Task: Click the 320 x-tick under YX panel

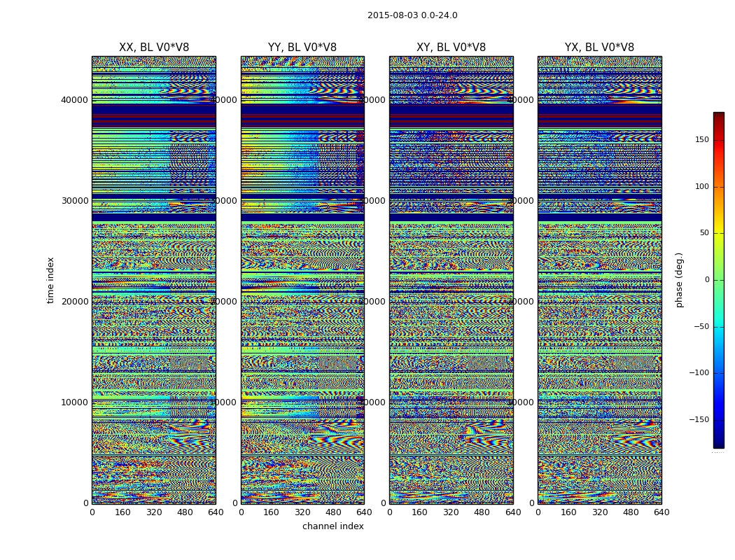Action: tap(599, 512)
